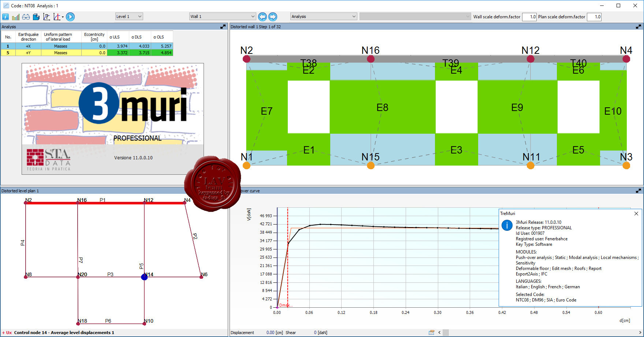The height and width of the screenshot is (337, 644).
Task: Maximize the Analysis panel
Action: 223,27
